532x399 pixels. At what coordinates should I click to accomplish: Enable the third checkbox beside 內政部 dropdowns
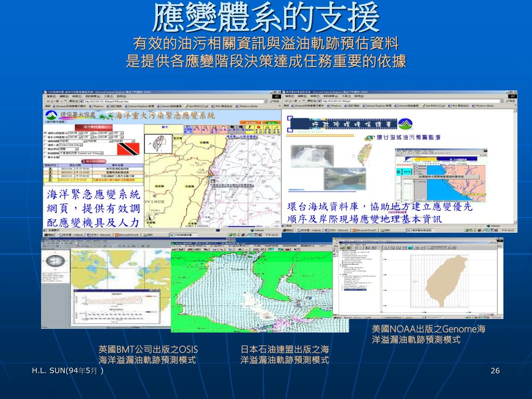(46, 141)
